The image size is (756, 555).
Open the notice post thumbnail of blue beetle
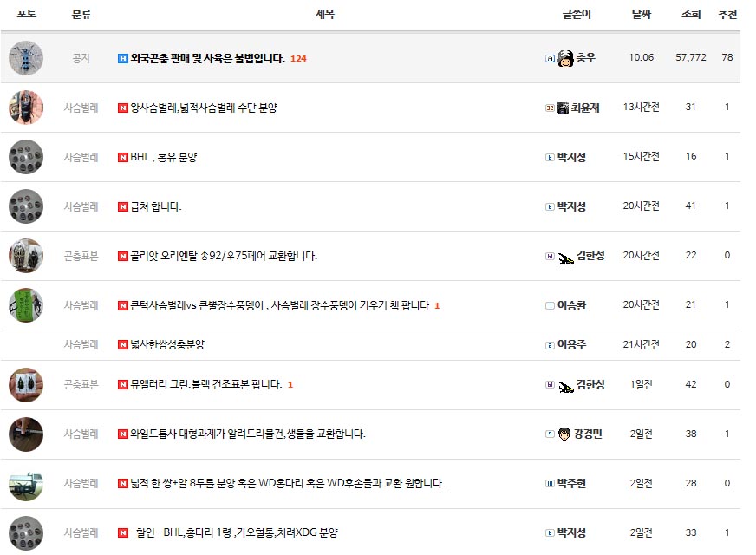pyautogui.click(x=26, y=58)
